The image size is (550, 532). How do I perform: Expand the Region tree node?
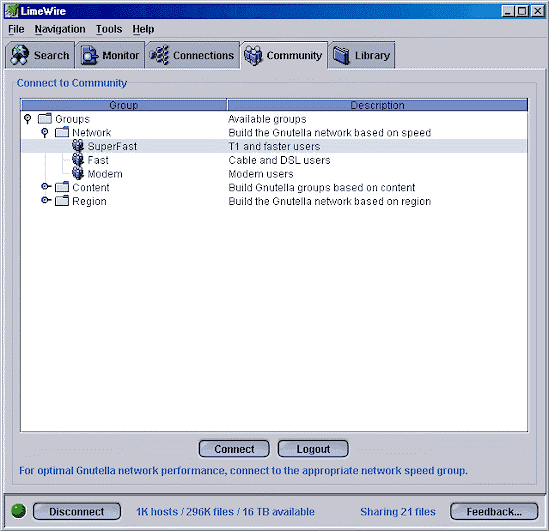click(x=46, y=200)
